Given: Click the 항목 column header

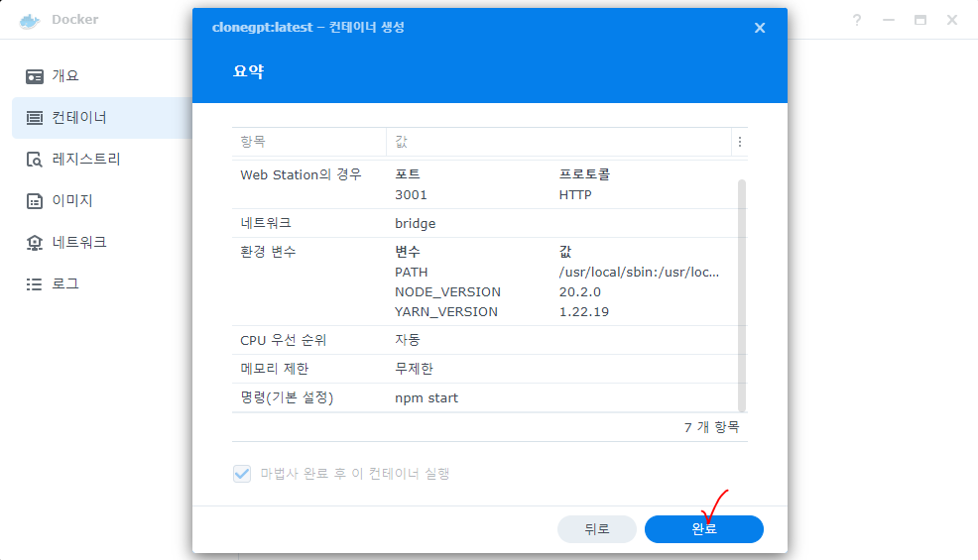Looking at the screenshot, I should [308, 142].
